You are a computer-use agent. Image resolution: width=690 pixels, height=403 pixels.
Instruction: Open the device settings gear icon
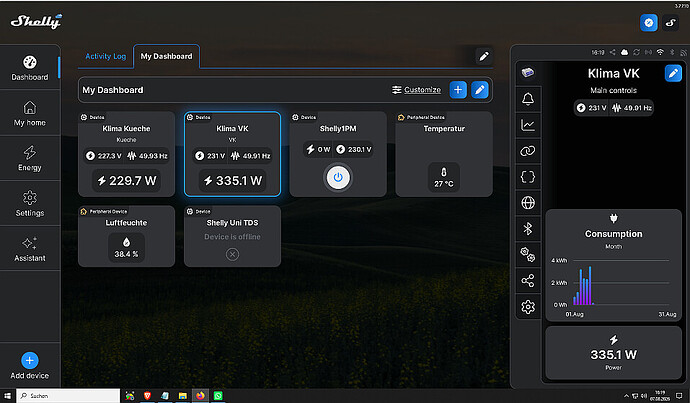coord(528,307)
